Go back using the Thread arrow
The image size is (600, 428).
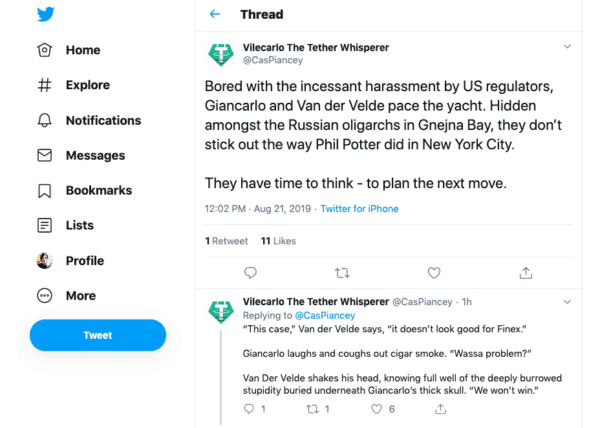click(x=214, y=14)
